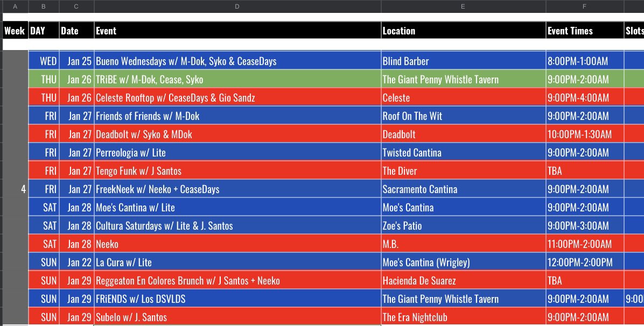The width and height of the screenshot is (644, 326).
Task: Click the 'Date' header cell
Action: [76, 30]
